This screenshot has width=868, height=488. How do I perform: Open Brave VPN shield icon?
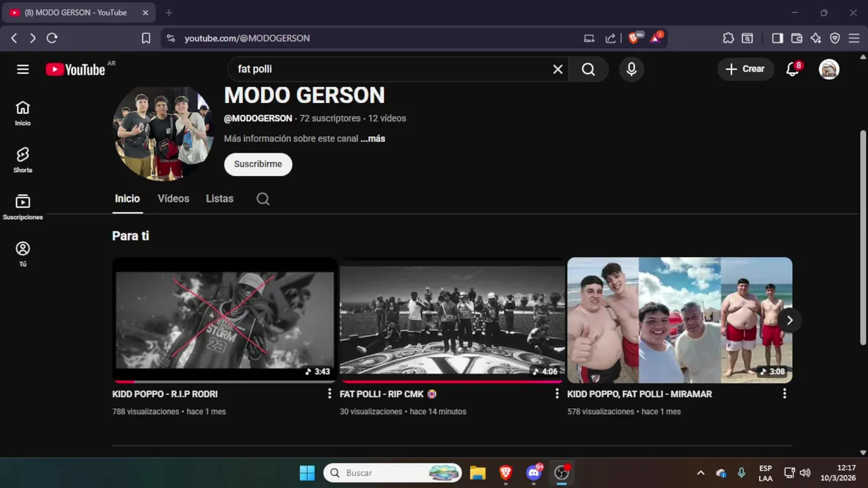point(835,38)
